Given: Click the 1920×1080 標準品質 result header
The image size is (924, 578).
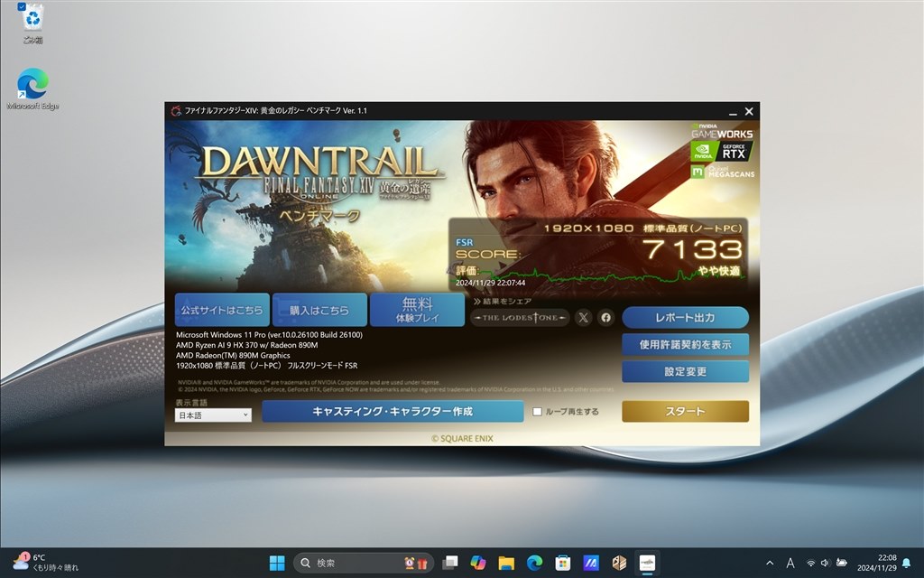Looking at the screenshot, I should 642,228.
